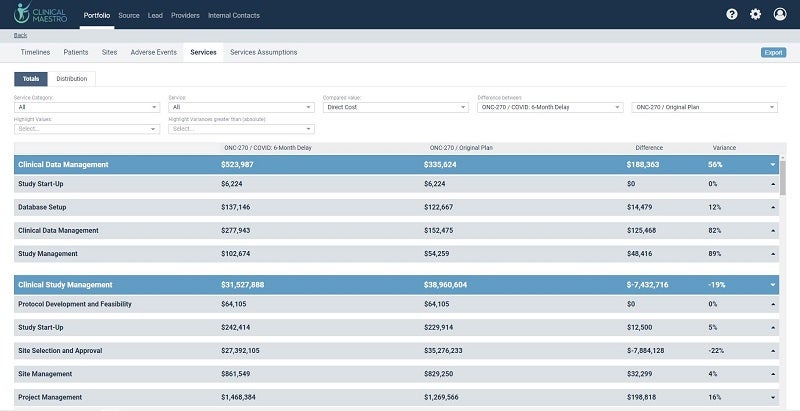Open the Service Category dropdown

pos(86,107)
